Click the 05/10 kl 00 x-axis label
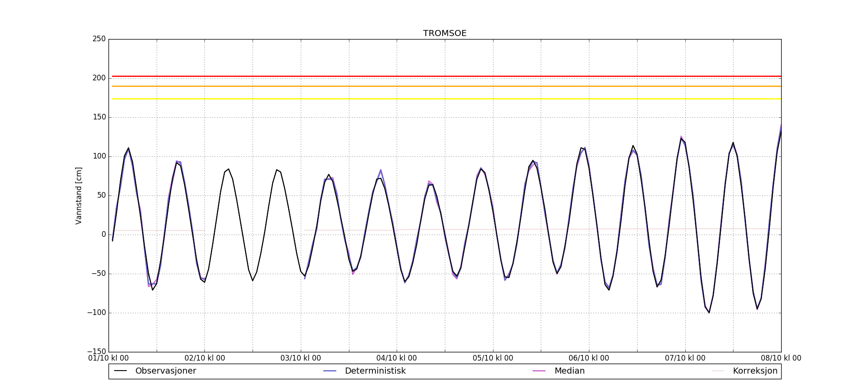 point(493,358)
